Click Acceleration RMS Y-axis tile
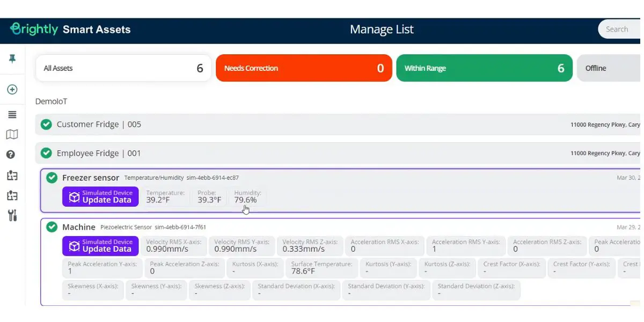Screen dimensions: 644x322 click(466, 246)
